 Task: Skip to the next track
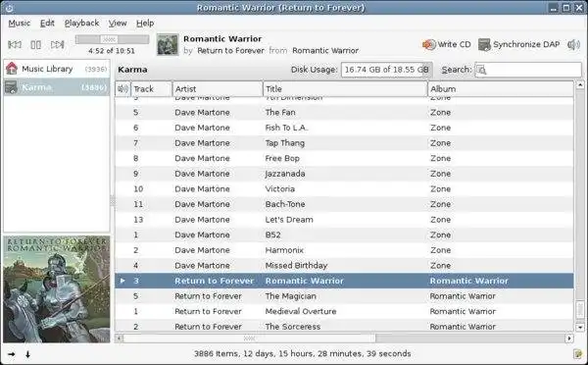click(57, 45)
